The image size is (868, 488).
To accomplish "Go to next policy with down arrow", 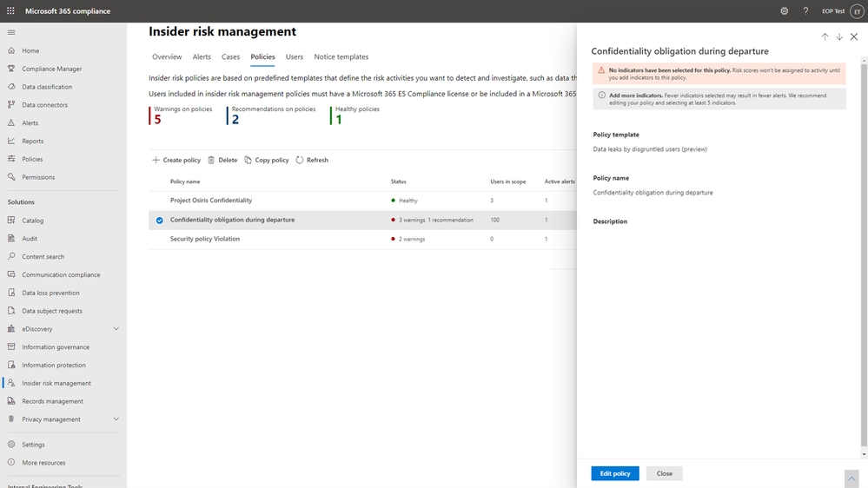I will [839, 36].
